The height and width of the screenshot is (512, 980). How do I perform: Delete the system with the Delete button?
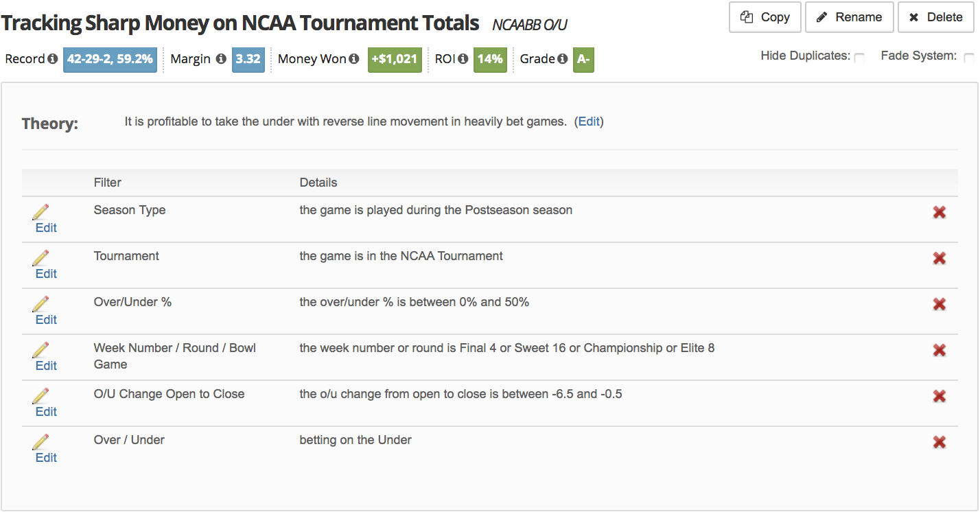point(935,17)
